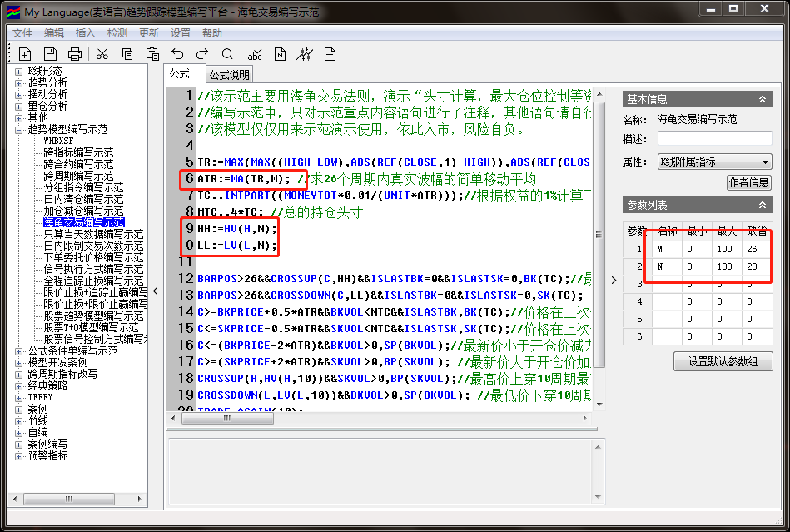The image size is (790, 532).
Task: Click the New file toolbar icon
Action: 25,54
